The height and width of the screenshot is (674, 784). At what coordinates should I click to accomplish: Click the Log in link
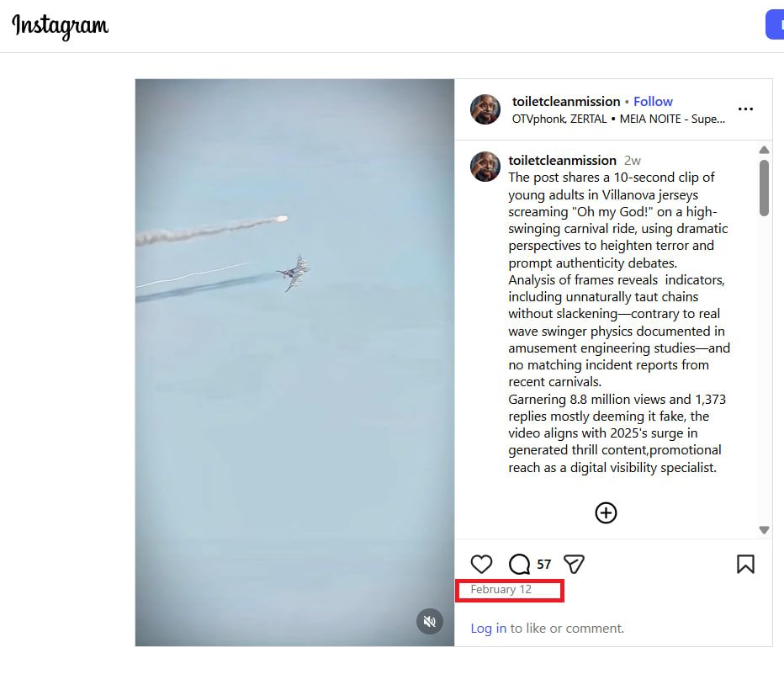488,628
